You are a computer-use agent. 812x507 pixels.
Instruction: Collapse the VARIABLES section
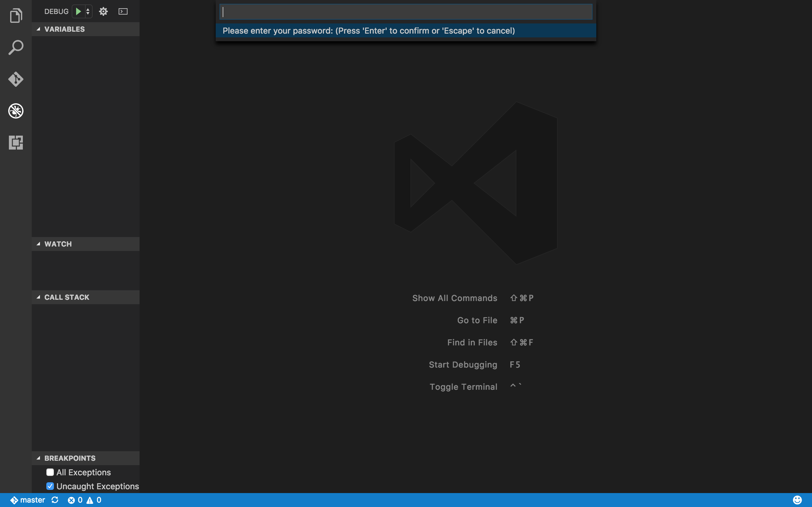click(x=38, y=29)
